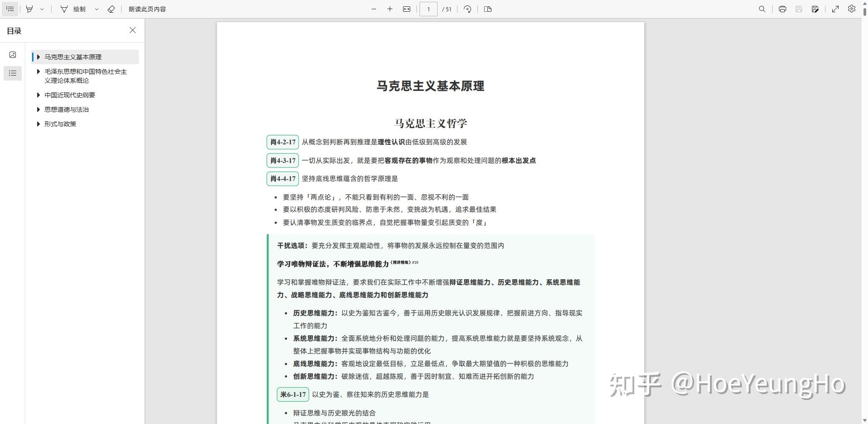Click the 肖4-2-17 tag in the document

(283, 142)
